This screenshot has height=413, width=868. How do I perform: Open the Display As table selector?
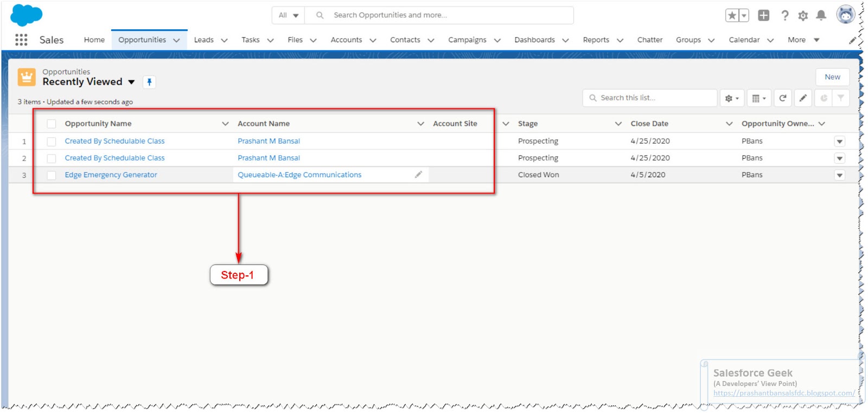(x=759, y=98)
